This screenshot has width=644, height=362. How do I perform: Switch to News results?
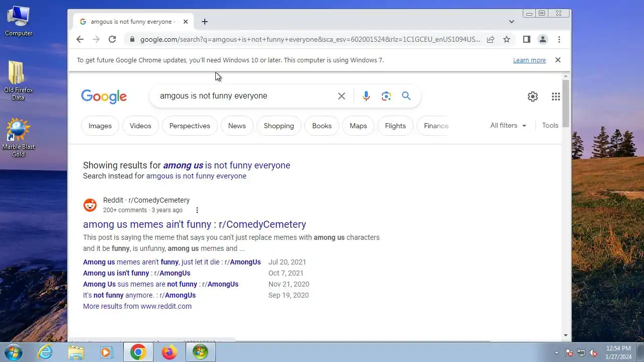point(237,126)
